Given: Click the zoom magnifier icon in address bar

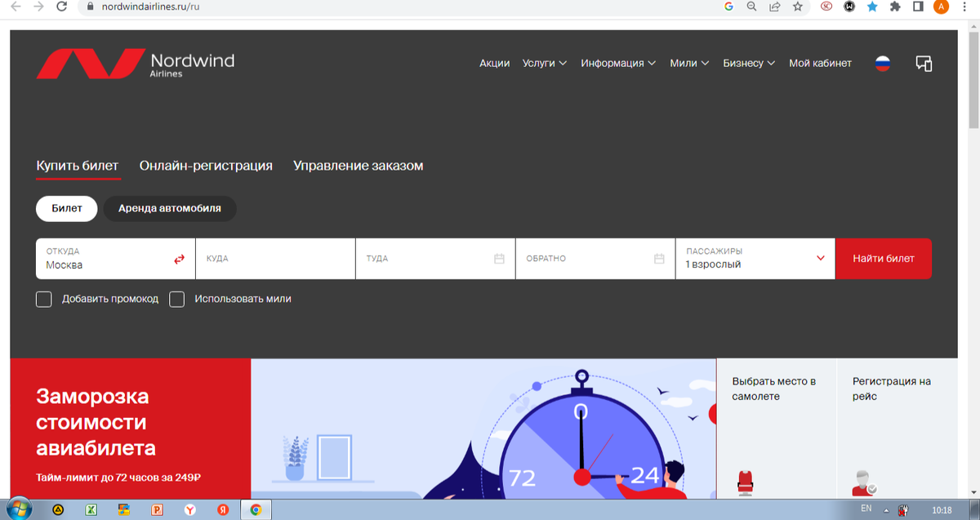Looking at the screenshot, I should coord(751,7).
